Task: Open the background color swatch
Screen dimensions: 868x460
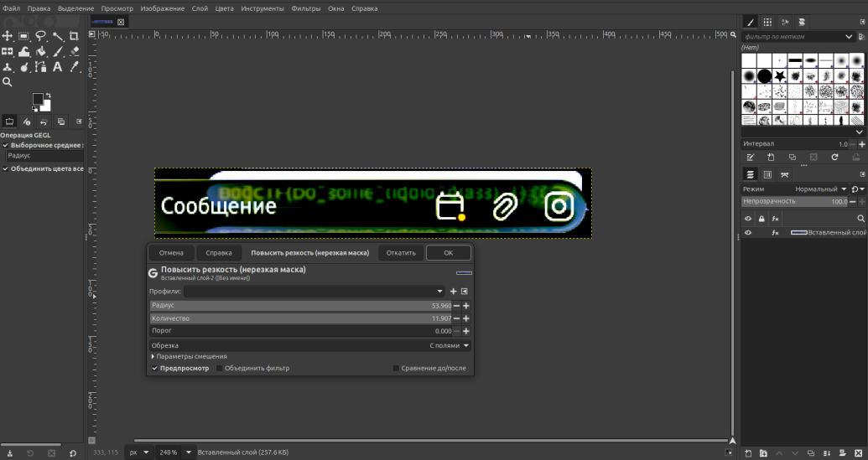Action: click(46, 106)
